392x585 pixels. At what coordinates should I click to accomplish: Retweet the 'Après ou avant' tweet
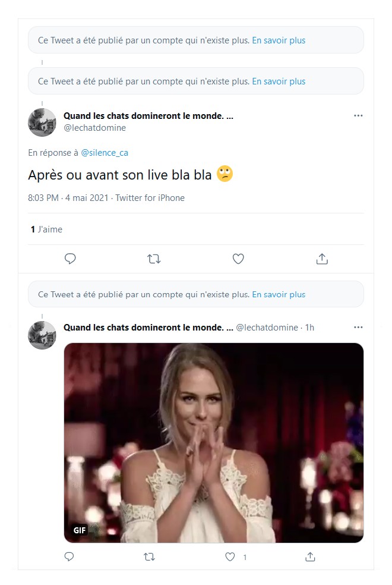pos(154,259)
